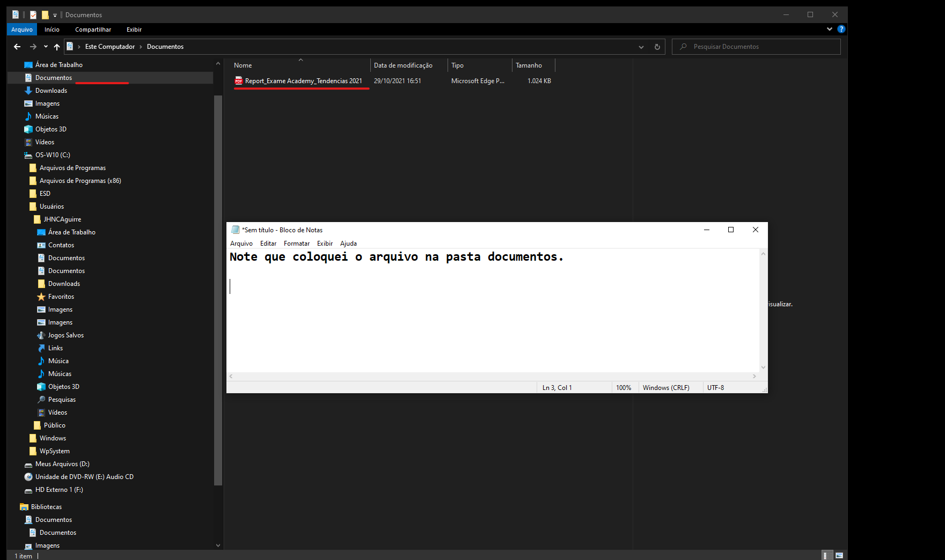Expand the ribbon chevron in Explorer

[x=830, y=29]
